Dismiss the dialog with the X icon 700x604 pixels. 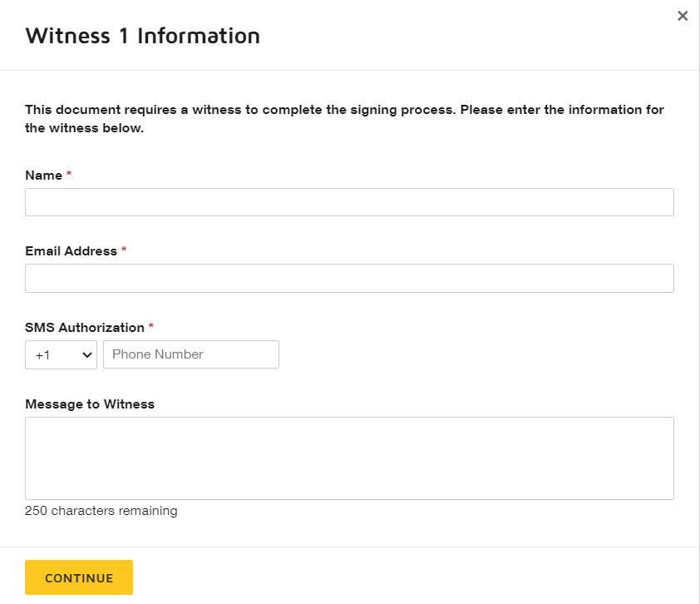click(x=683, y=15)
